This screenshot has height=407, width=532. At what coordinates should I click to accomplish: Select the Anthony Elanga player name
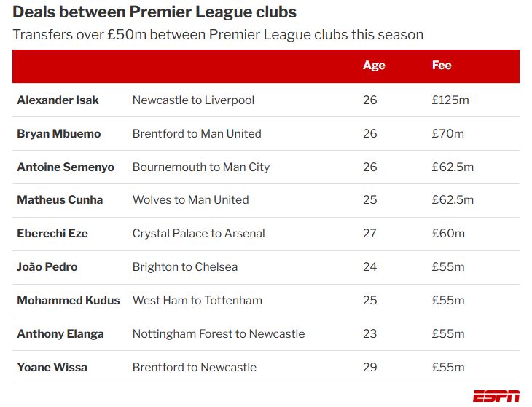[x=60, y=334]
